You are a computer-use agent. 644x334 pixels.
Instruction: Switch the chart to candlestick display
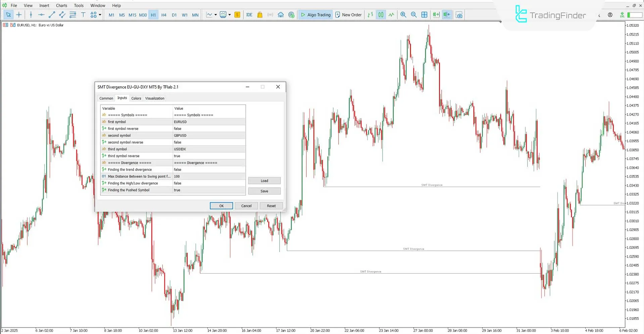(x=380, y=15)
